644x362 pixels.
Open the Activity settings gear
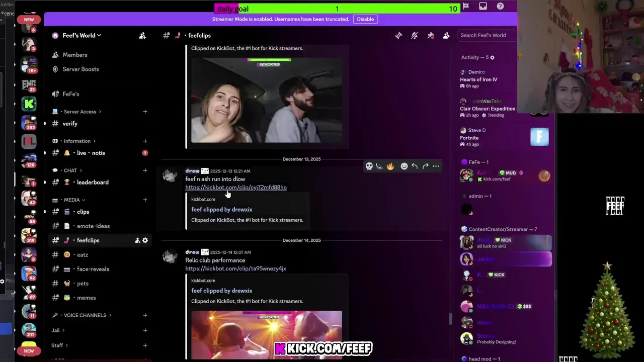point(492,58)
